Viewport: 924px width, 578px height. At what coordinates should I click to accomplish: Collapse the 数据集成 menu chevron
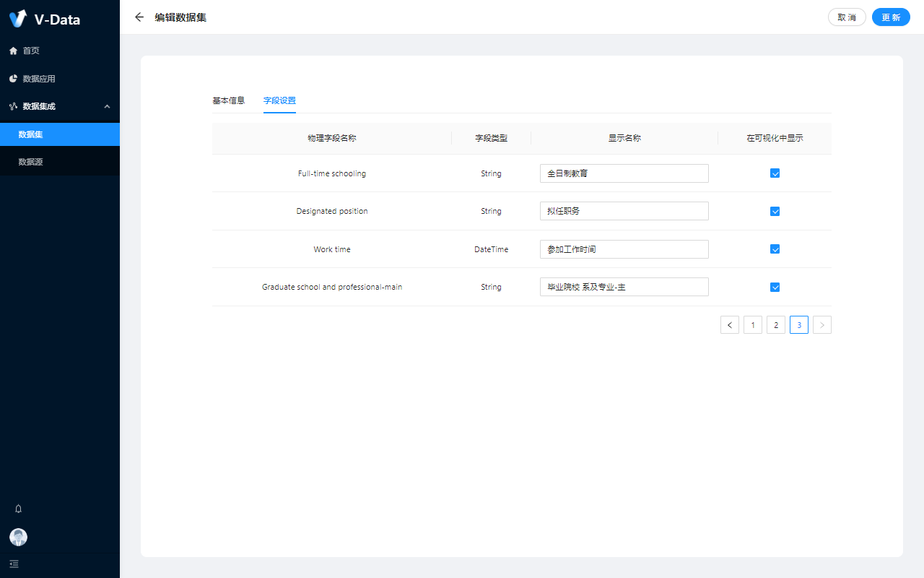click(107, 106)
